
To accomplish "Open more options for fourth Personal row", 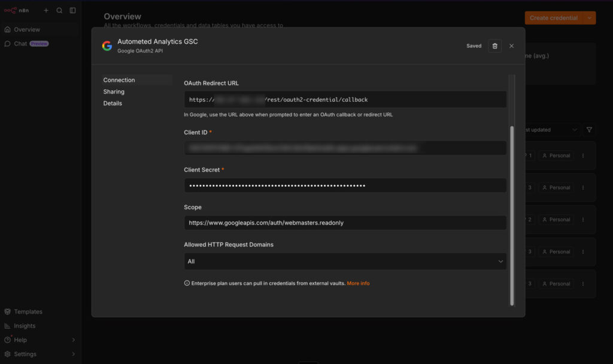I will point(583,252).
